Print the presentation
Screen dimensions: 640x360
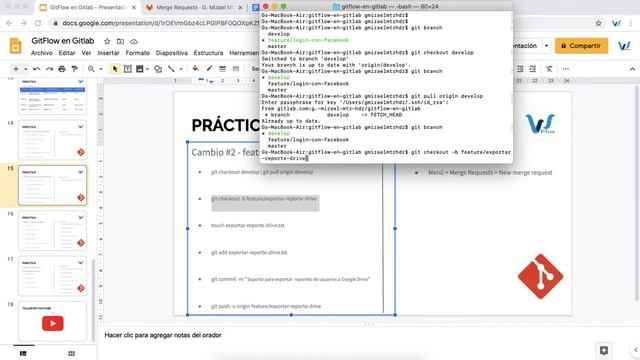pos(62,69)
